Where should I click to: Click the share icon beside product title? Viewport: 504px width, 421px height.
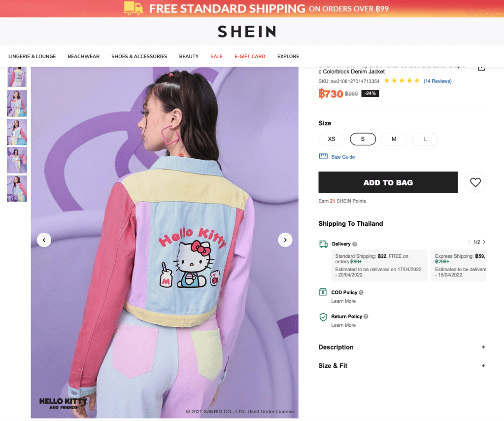(x=481, y=68)
